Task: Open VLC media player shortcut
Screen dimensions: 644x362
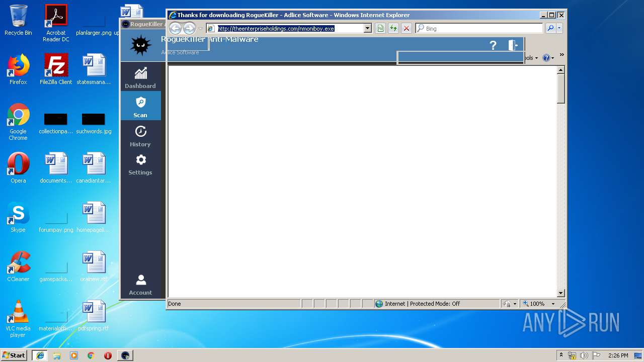Action: click(x=18, y=319)
